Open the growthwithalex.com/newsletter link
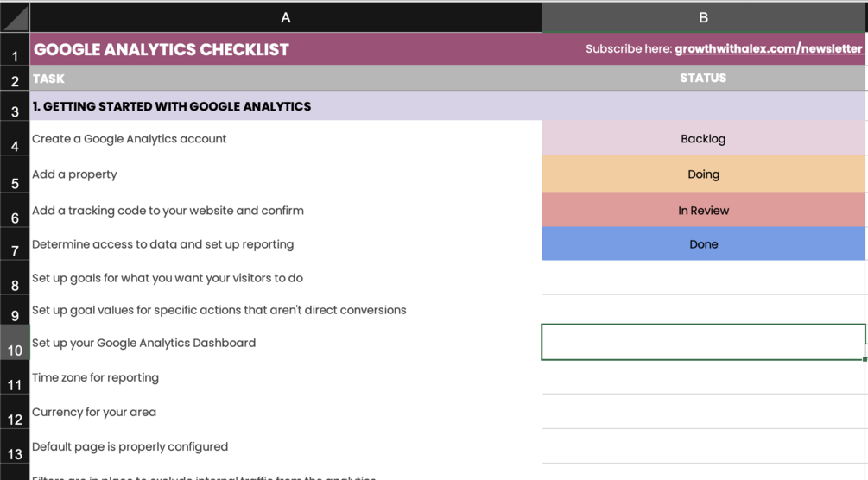This screenshot has height=480, width=868. coord(768,49)
